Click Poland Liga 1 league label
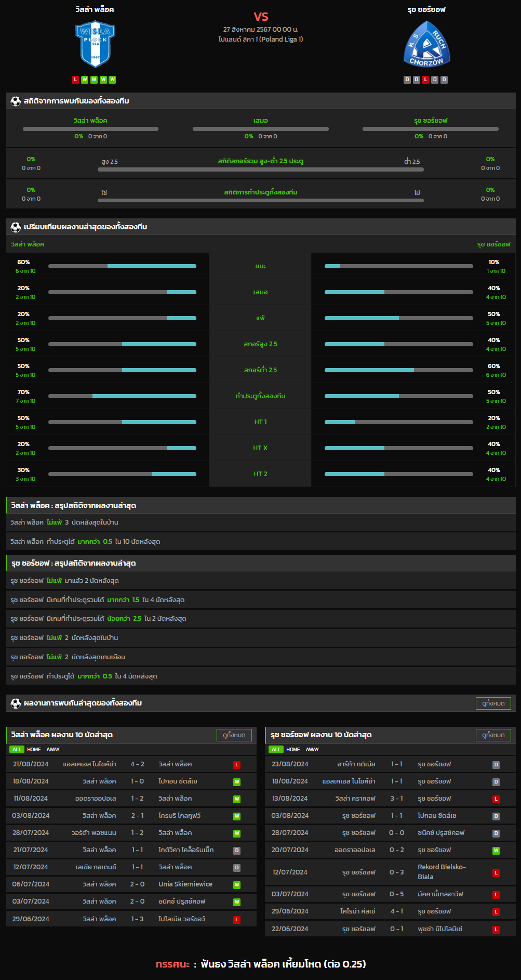Screen dimensions: 521x980 point(261,39)
